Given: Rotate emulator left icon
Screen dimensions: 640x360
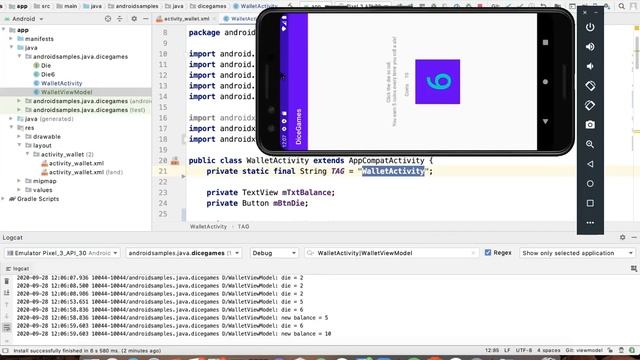Looking at the screenshot, I should coord(590,86).
